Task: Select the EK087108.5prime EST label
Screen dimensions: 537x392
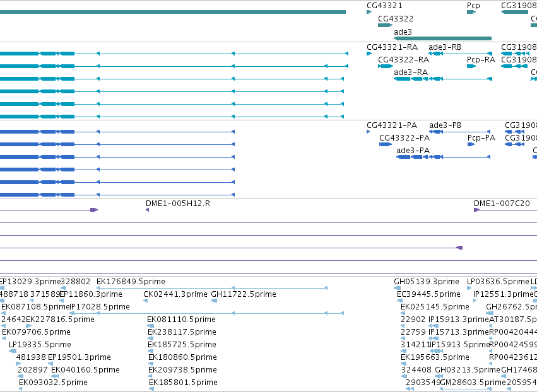Action: pyautogui.click(x=35, y=307)
